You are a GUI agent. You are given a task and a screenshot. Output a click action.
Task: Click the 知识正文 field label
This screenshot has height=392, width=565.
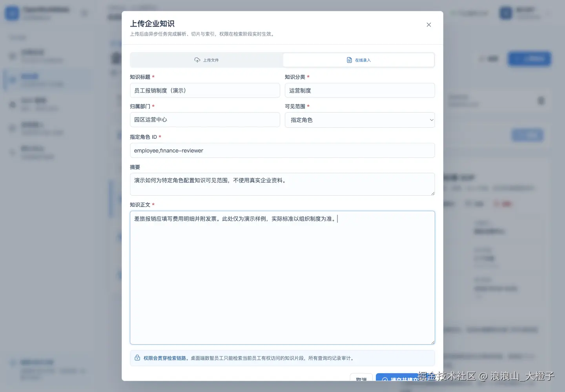140,205
